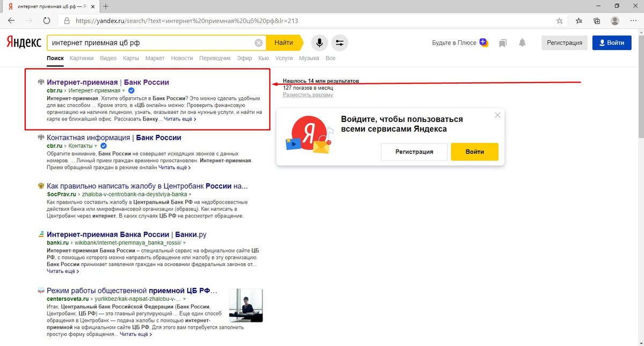
Task: Click 'Разместить рекламу' link
Action: pos(308,95)
